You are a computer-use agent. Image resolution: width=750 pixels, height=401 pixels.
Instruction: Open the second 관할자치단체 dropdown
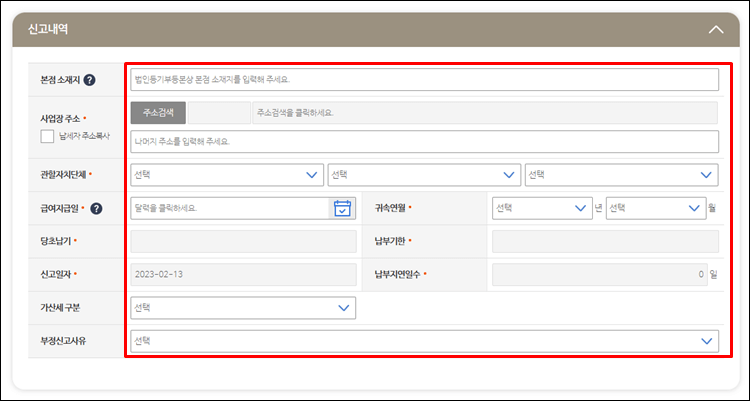(x=424, y=175)
